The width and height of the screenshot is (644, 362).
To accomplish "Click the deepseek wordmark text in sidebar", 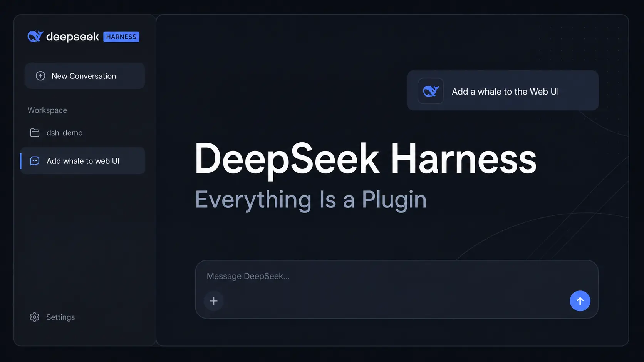I will [x=72, y=37].
